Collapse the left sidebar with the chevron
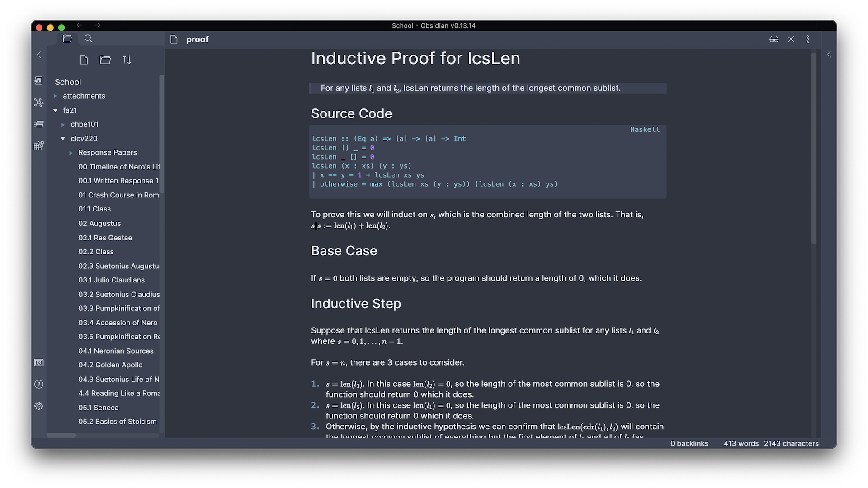868x488 pixels. click(39, 55)
